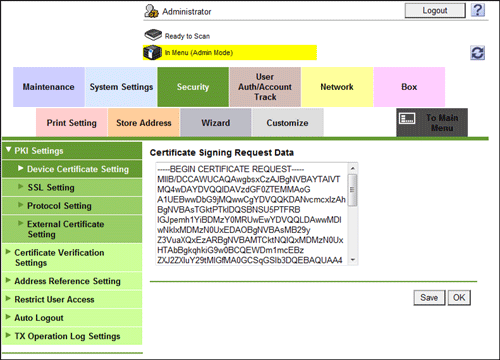500x360 pixels.
Task: Click the certificate textbox scroll-down arrow
Action: point(353,260)
